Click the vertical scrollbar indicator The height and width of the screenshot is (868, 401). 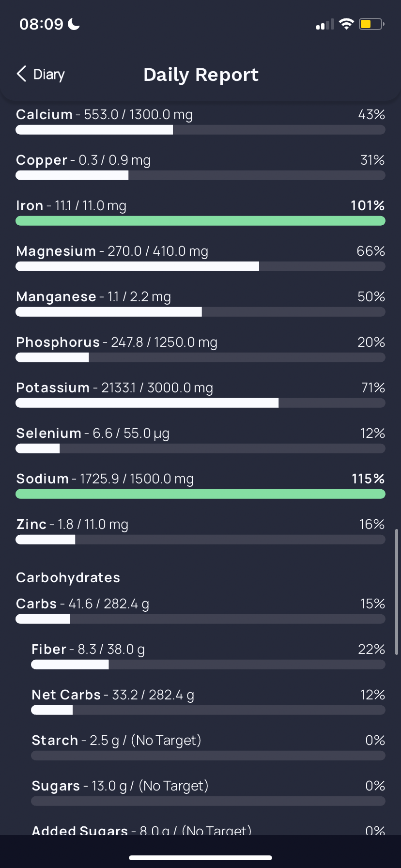coord(397,592)
